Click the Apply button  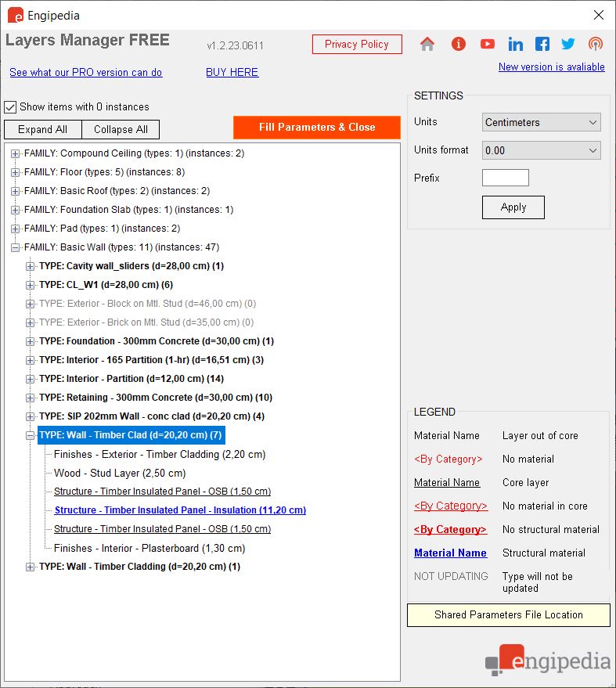pos(513,207)
